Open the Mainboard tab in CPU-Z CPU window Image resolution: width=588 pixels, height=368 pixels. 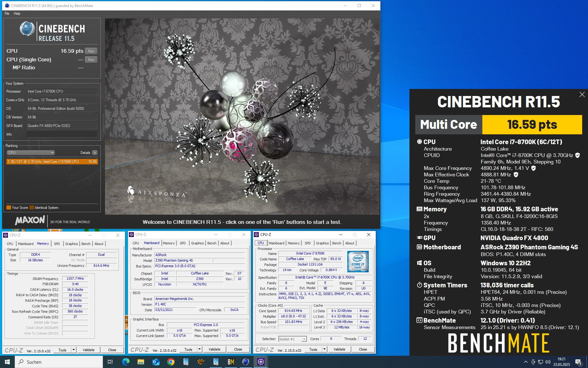277,243
